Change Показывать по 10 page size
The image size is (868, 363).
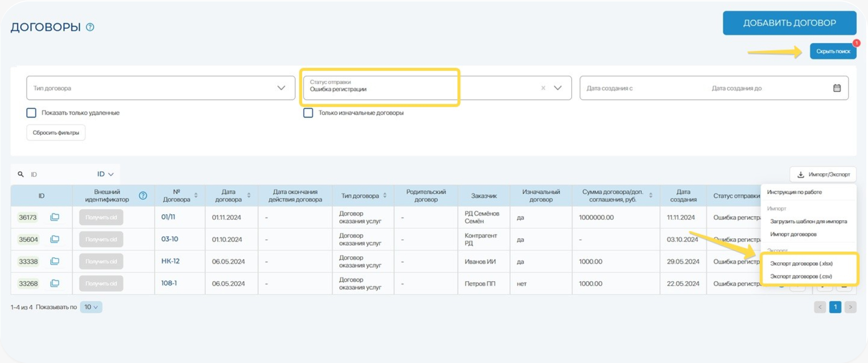click(x=91, y=307)
